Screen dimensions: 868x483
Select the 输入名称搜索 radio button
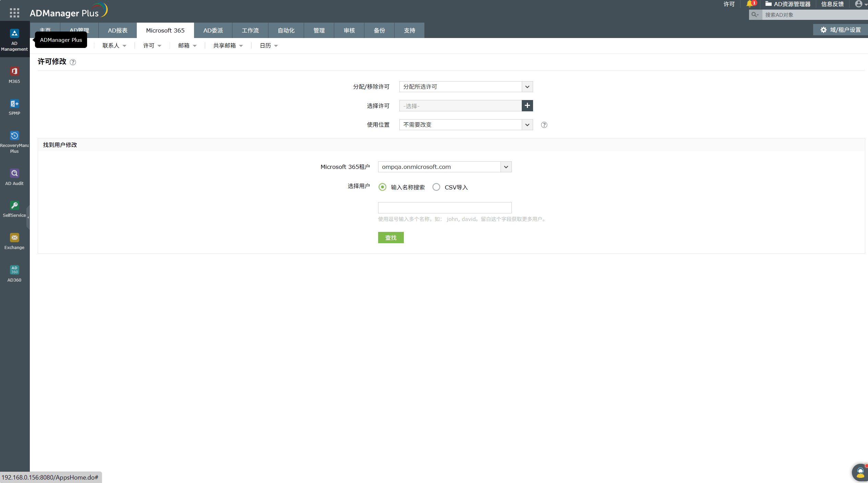click(382, 187)
